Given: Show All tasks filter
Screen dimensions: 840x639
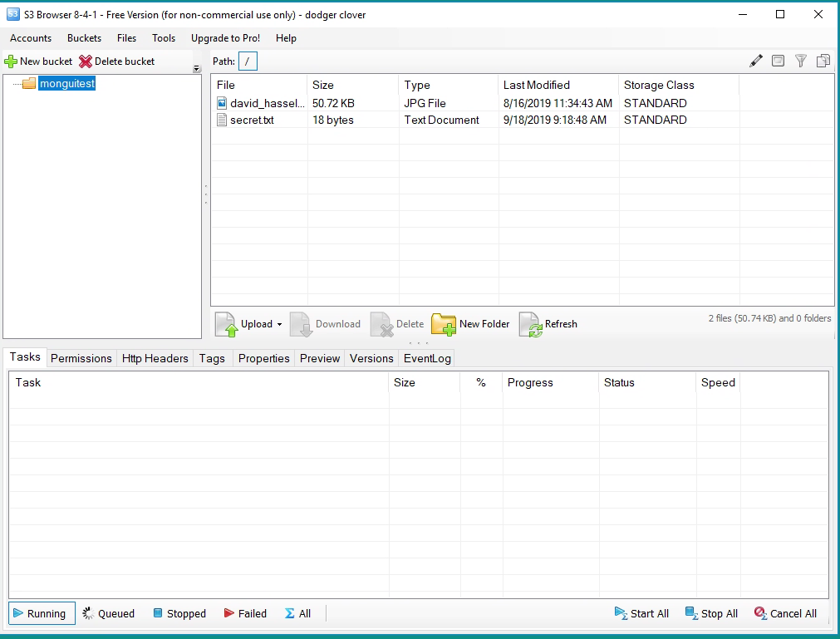Looking at the screenshot, I should (297, 613).
